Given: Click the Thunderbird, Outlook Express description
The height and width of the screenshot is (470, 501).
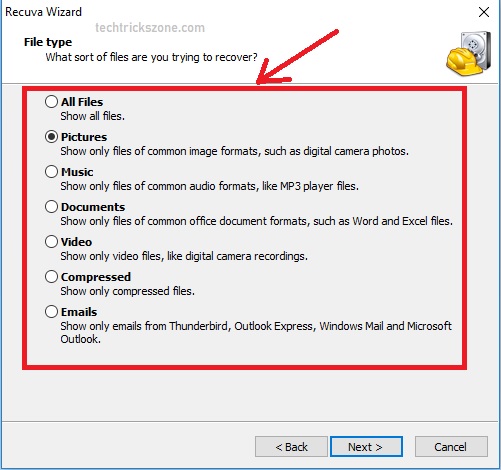Looking at the screenshot, I should point(256,332).
